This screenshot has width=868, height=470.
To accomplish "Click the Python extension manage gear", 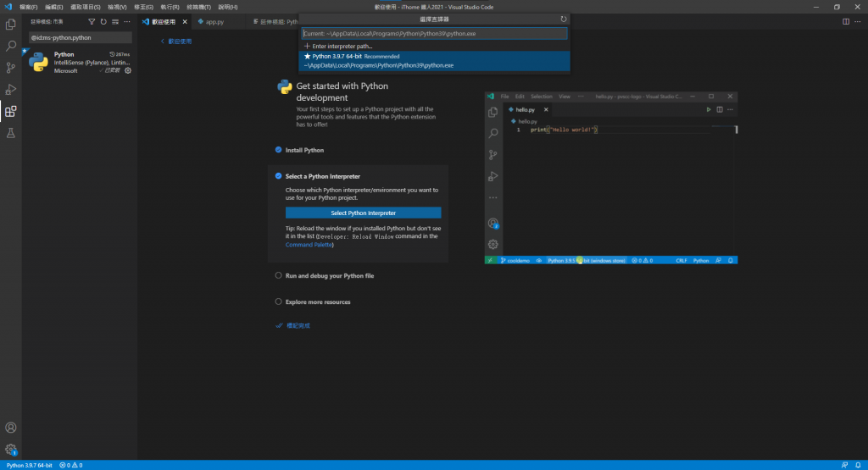I will click(x=128, y=71).
